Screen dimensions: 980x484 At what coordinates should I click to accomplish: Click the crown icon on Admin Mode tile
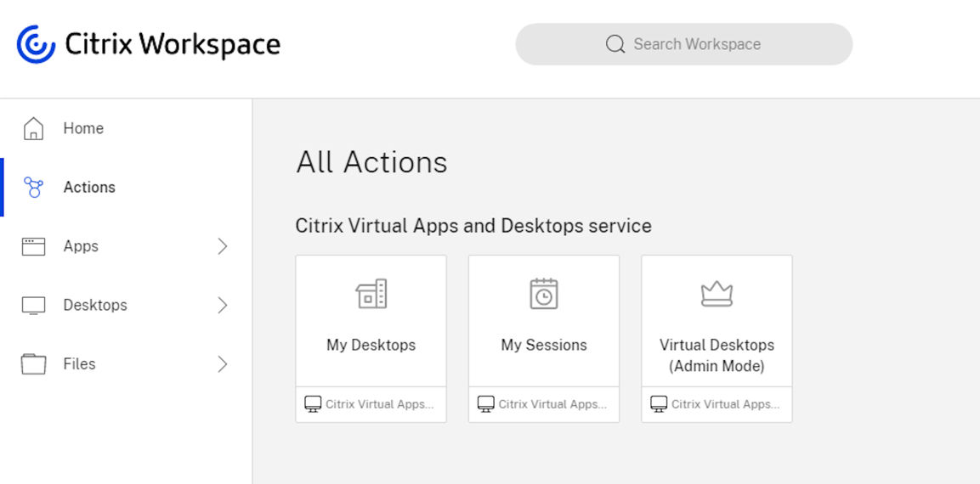(x=717, y=294)
